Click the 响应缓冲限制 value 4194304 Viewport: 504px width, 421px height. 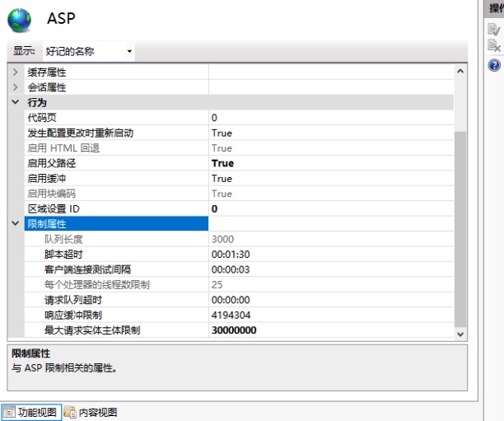coord(231,315)
